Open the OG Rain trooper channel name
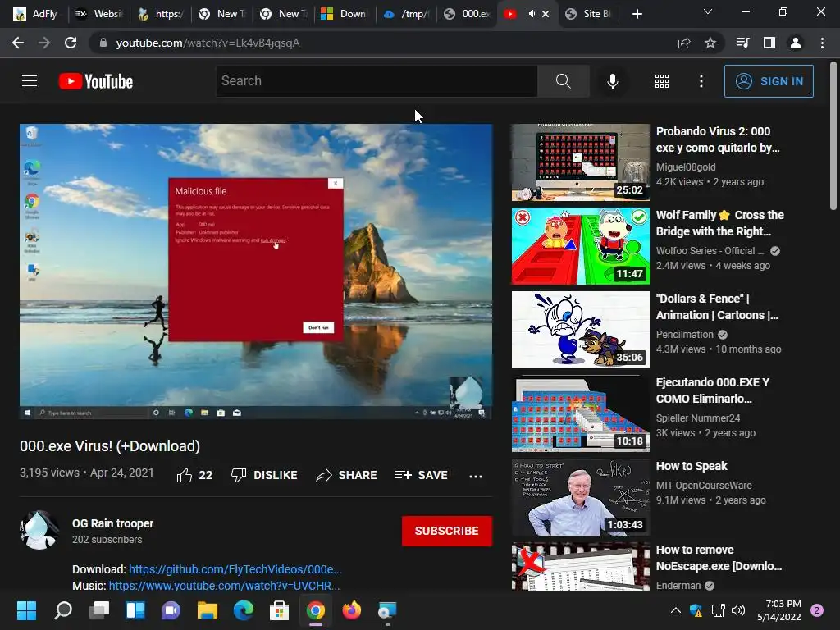The image size is (840, 630). (x=112, y=523)
